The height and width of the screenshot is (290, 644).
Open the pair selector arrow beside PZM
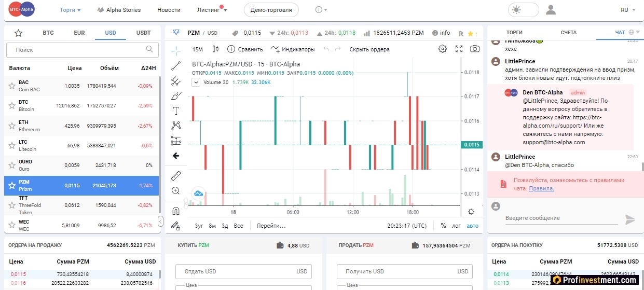pyautogui.click(x=176, y=32)
